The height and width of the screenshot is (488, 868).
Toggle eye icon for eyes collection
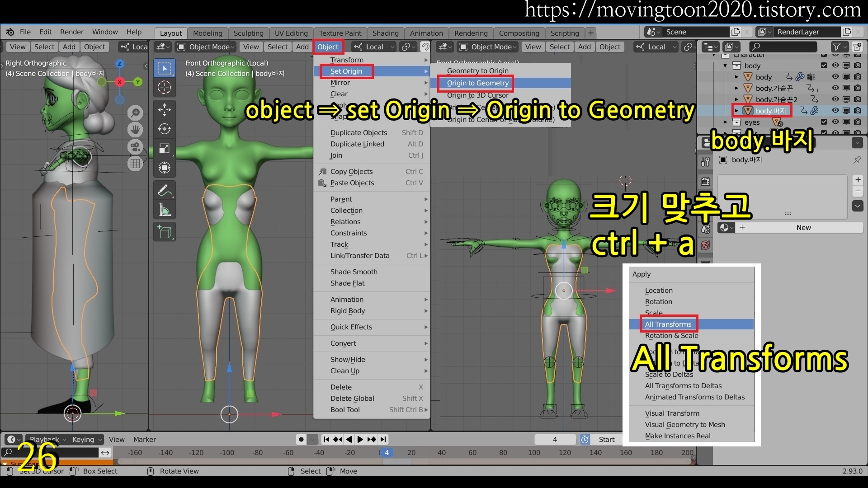coord(835,122)
